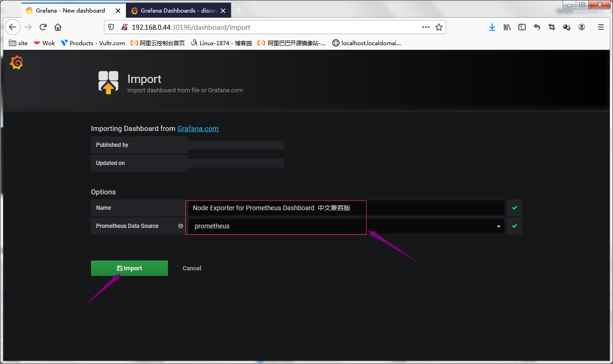The width and height of the screenshot is (613, 364).
Task: Click the Cancel link
Action: pyautogui.click(x=192, y=268)
